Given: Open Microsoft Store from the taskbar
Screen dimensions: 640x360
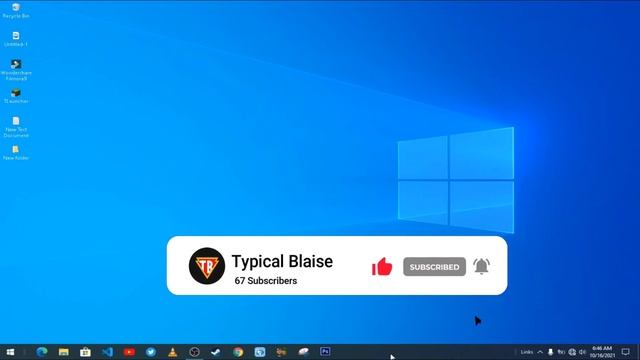Looking at the screenshot, I should (x=85, y=352).
